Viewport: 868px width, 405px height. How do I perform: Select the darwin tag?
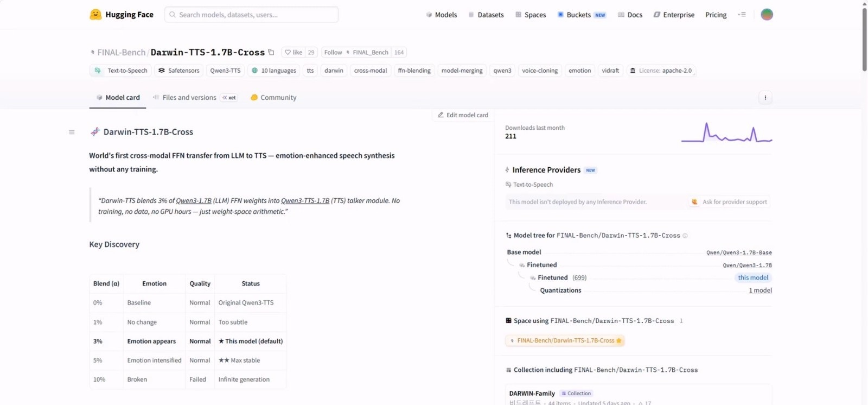coord(334,71)
